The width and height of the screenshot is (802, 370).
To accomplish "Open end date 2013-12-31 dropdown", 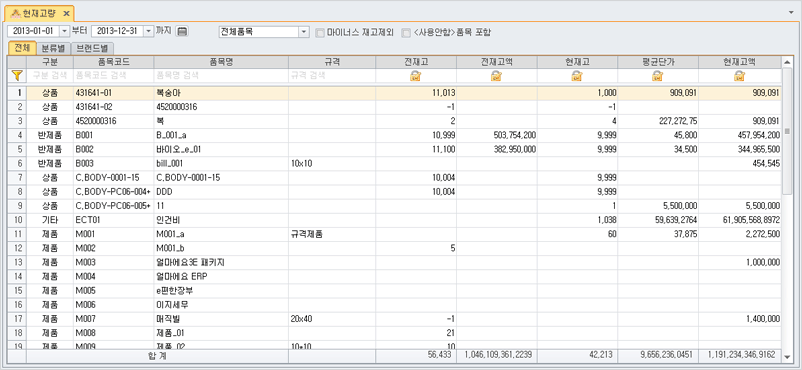I will tap(149, 31).
